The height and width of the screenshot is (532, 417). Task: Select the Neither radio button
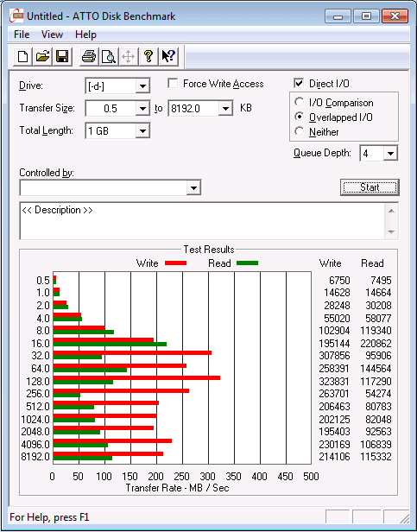pyautogui.click(x=300, y=131)
